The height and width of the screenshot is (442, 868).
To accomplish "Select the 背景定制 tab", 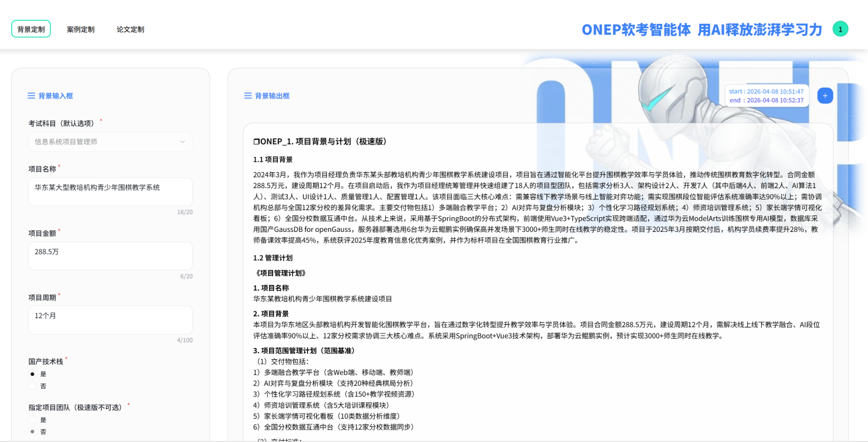I will click(x=30, y=28).
